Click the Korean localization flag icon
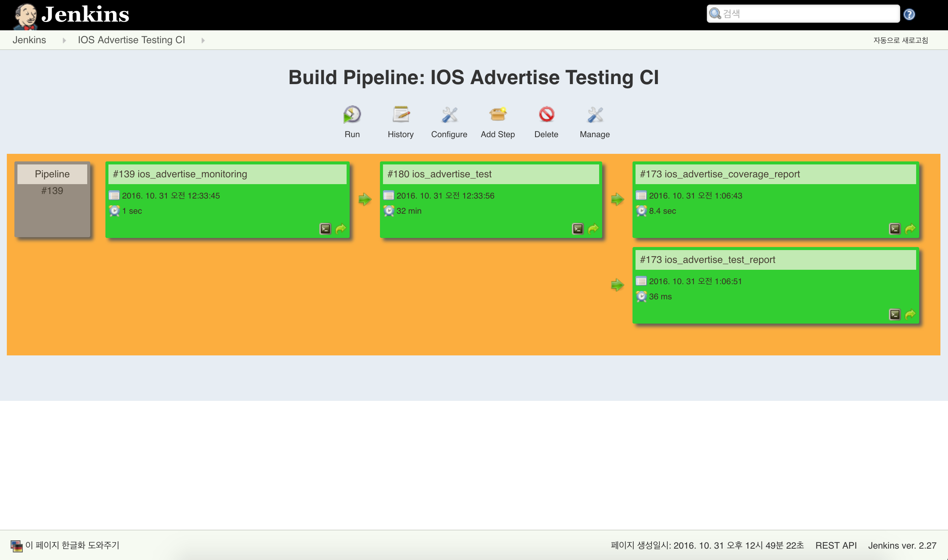 [16, 546]
